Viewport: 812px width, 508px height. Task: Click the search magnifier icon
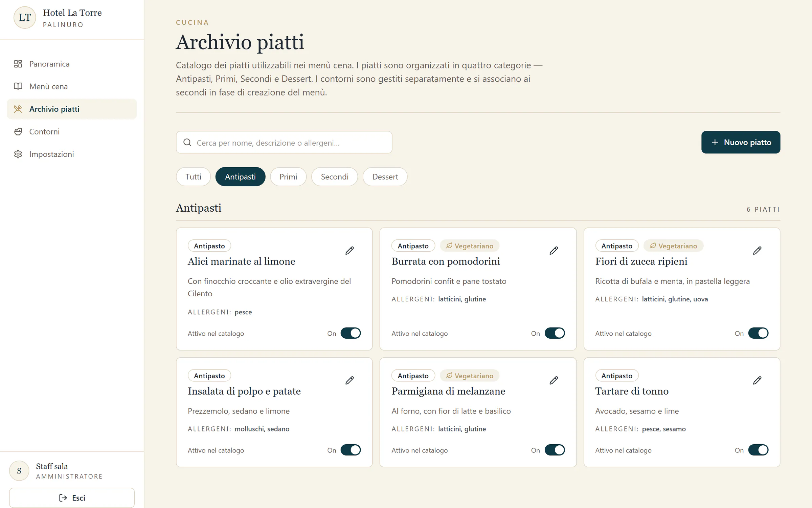pos(187,142)
